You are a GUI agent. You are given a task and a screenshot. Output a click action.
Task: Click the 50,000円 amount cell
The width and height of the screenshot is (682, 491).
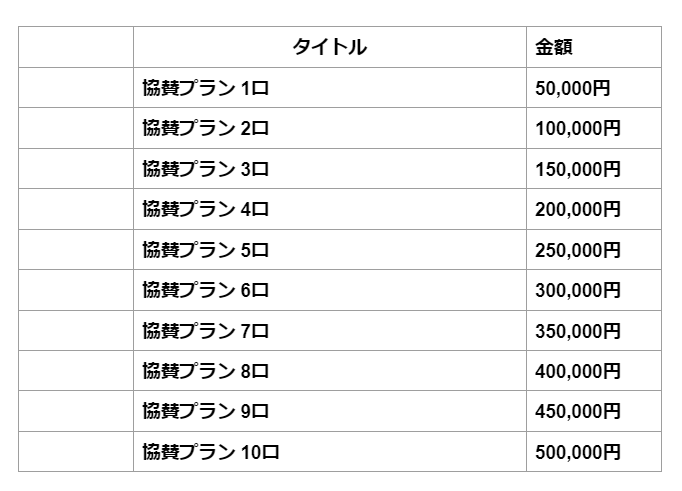(x=573, y=88)
